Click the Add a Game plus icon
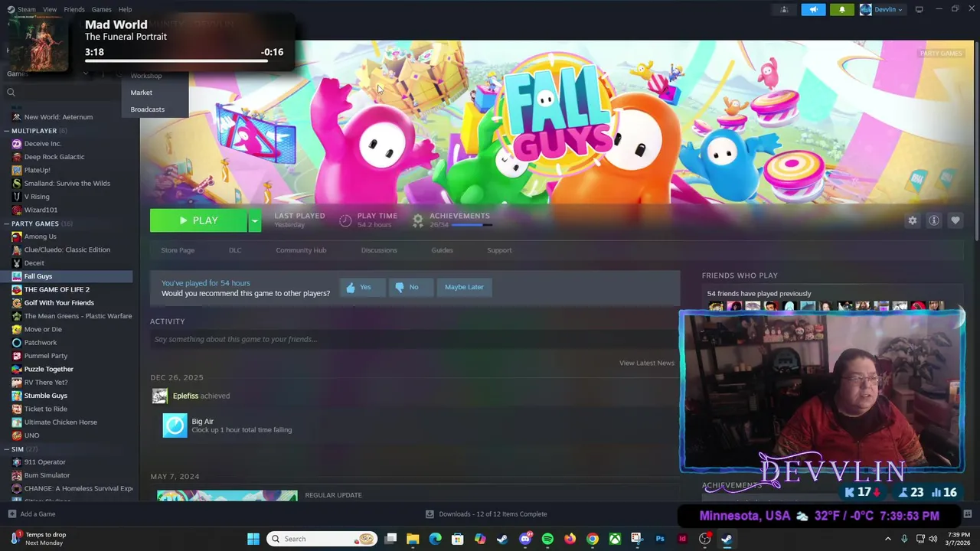980x551 pixels. point(11,514)
